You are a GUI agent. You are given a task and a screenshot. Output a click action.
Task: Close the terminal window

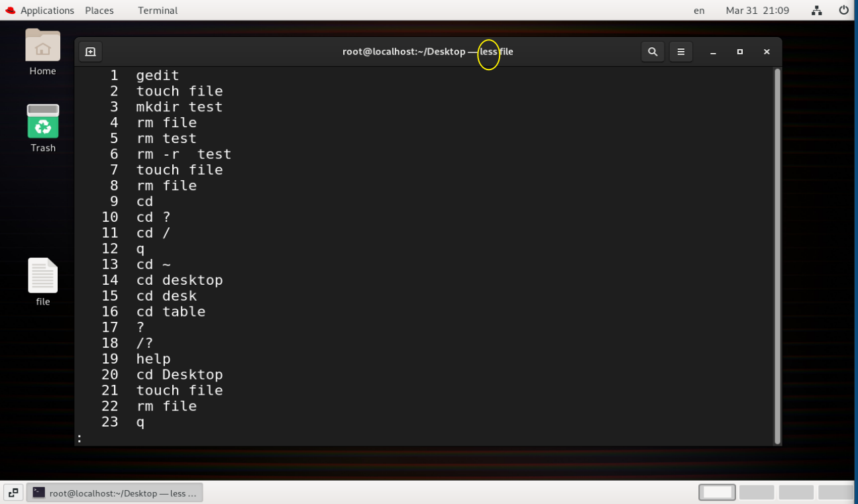[x=767, y=52]
